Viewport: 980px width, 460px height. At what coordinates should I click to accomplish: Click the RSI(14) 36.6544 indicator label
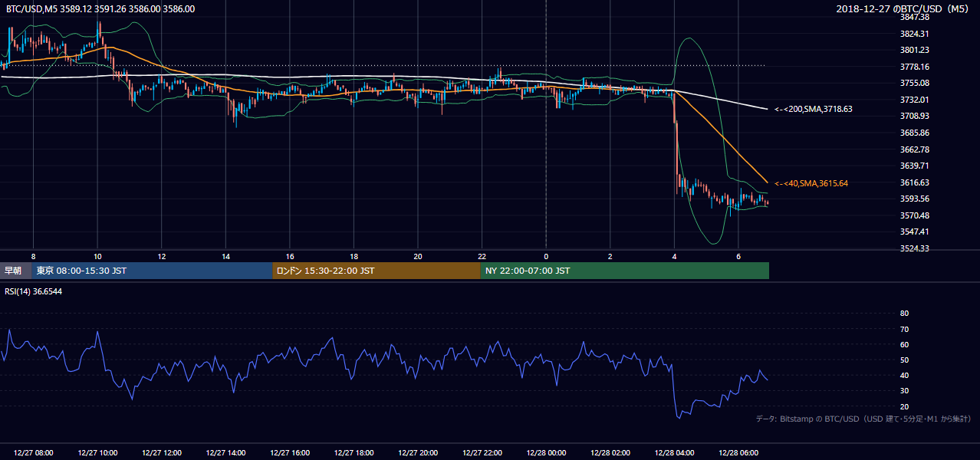pyautogui.click(x=34, y=291)
